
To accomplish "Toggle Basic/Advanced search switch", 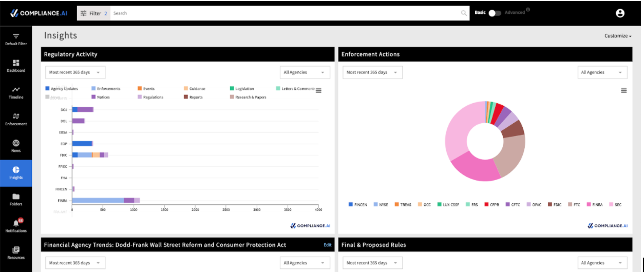I will point(494,13).
